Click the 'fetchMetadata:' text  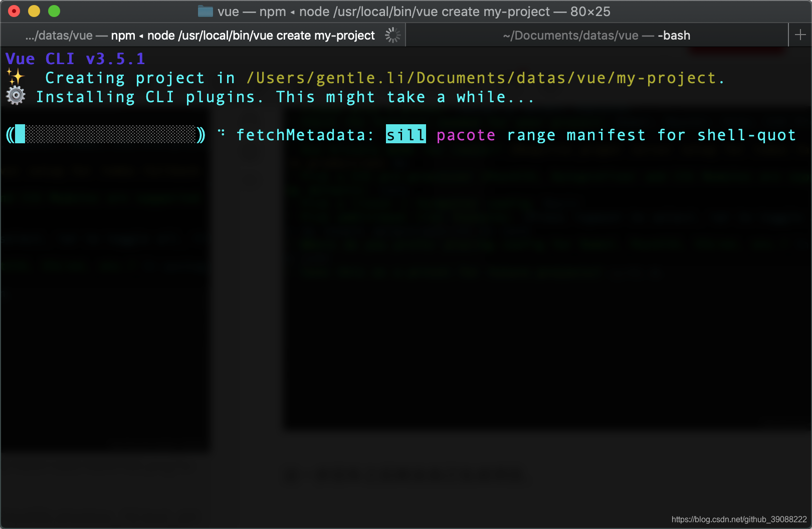(305, 135)
